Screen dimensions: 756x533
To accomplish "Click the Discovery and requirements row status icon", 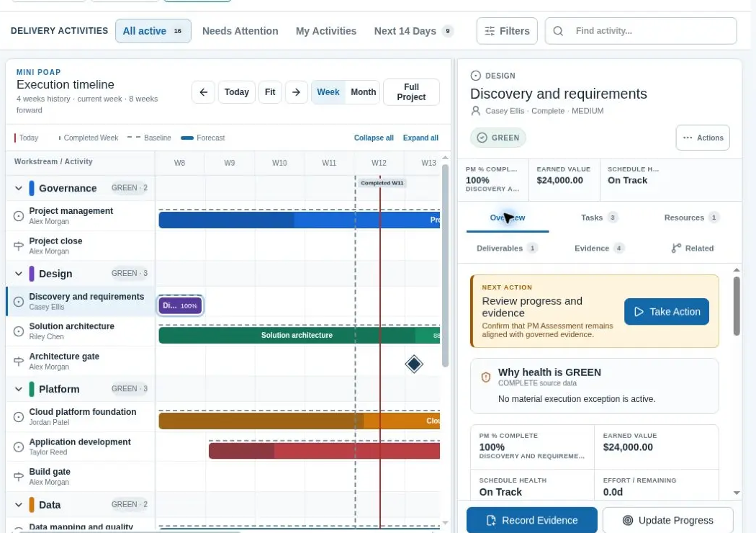I will (x=18, y=302).
